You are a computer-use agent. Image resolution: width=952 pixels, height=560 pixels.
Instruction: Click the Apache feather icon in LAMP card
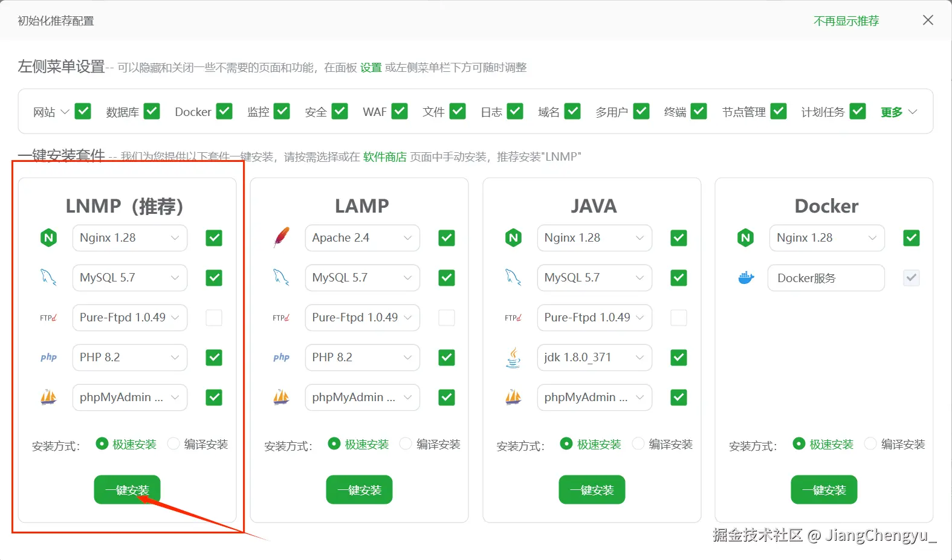click(281, 238)
